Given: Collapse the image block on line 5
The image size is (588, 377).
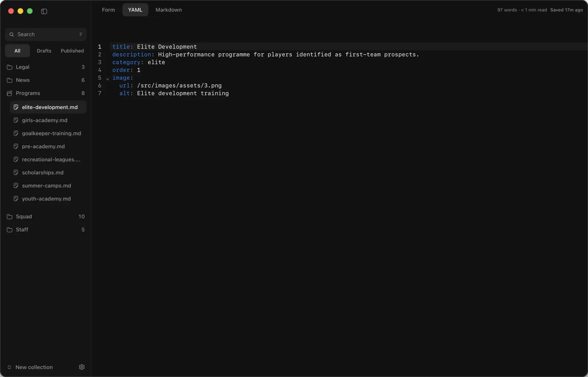Looking at the screenshot, I should [x=108, y=78].
